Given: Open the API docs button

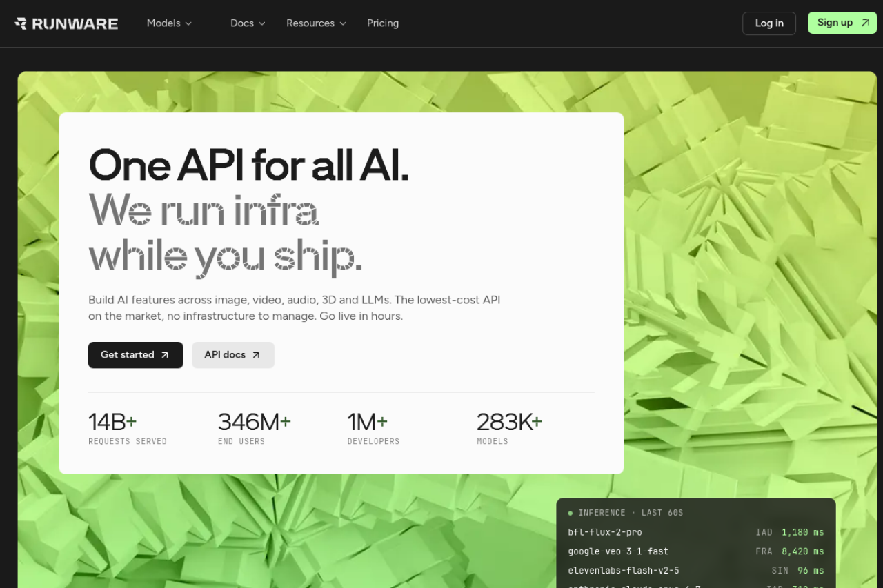Looking at the screenshot, I should coord(233,355).
